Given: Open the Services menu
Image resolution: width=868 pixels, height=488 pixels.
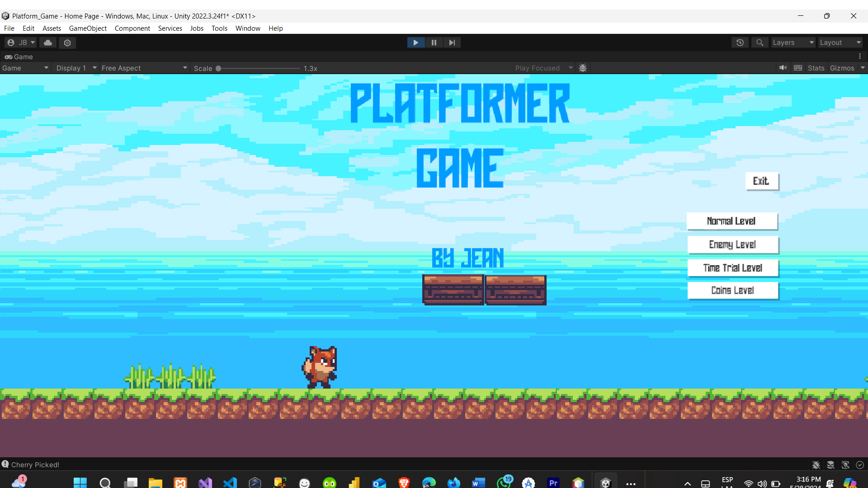Looking at the screenshot, I should 170,28.
